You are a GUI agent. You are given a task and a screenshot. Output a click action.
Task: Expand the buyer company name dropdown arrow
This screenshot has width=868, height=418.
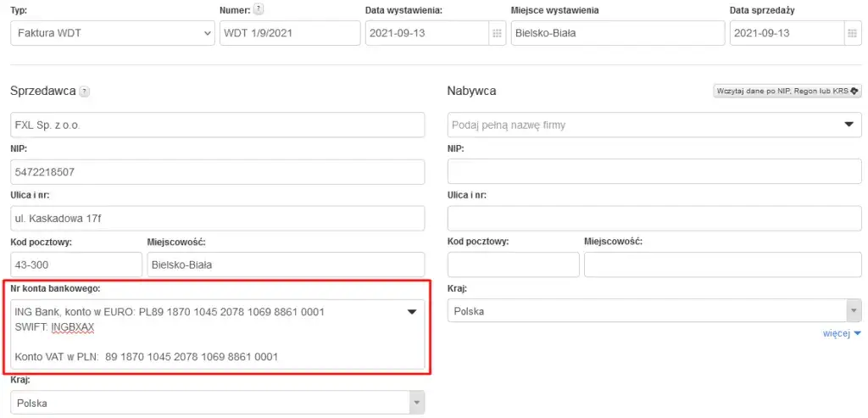[x=849, y=125]
